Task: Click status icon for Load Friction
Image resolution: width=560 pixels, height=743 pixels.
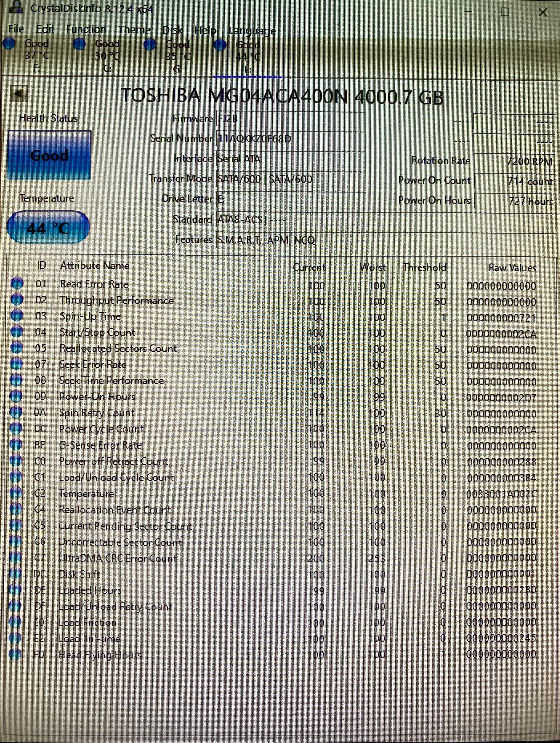Action: coord(15,622)
